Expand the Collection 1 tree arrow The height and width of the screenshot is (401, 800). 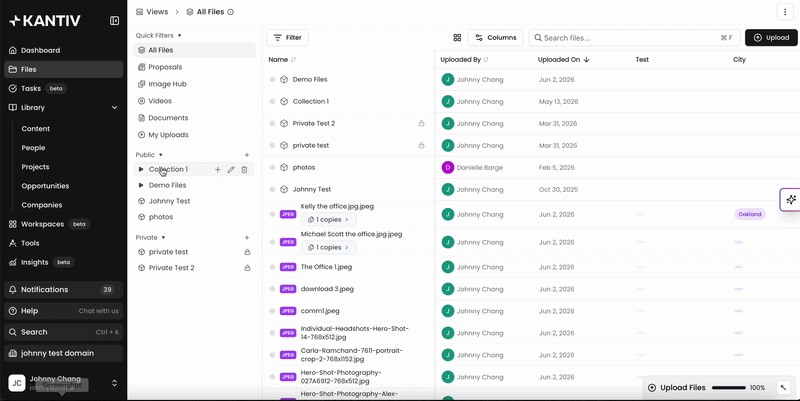pyautogui.click(x=141, y=169)
